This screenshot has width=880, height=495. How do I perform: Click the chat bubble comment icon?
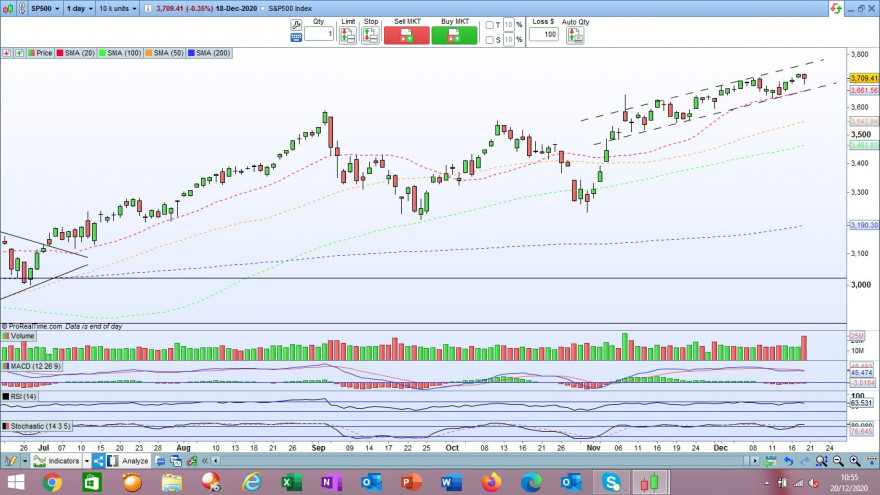pos(161,461)
